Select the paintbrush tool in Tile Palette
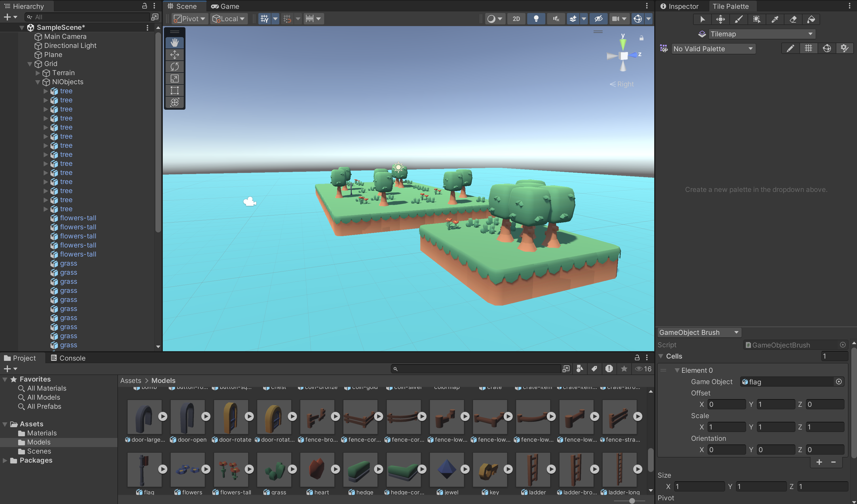This screenshot has height=504, width=857. coord(738,19)
